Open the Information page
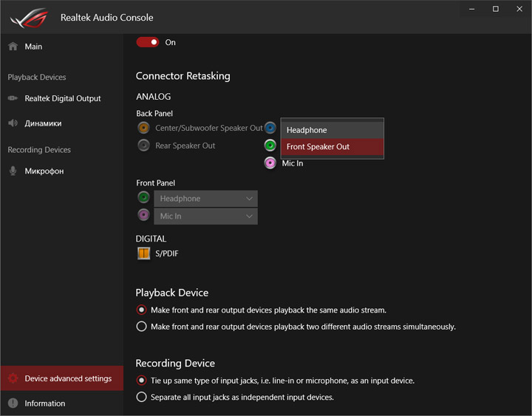This screenshot has width=532, height=416. click(x=44, y=403)
